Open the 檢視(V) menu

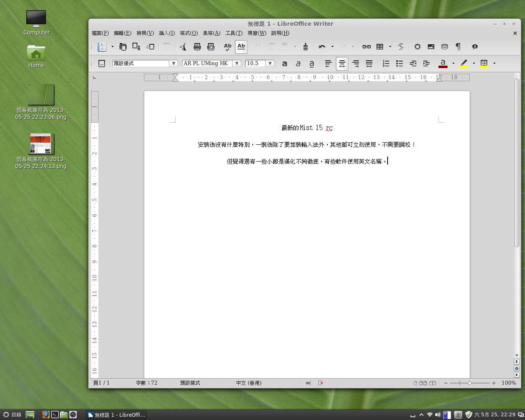click(145, 33)
